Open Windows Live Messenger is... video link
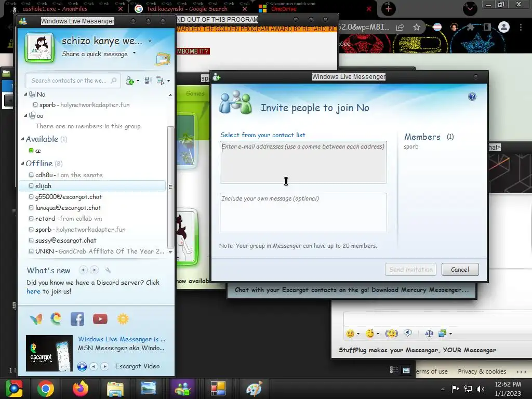This screenshot has width=532, height=399. [122, 339]
